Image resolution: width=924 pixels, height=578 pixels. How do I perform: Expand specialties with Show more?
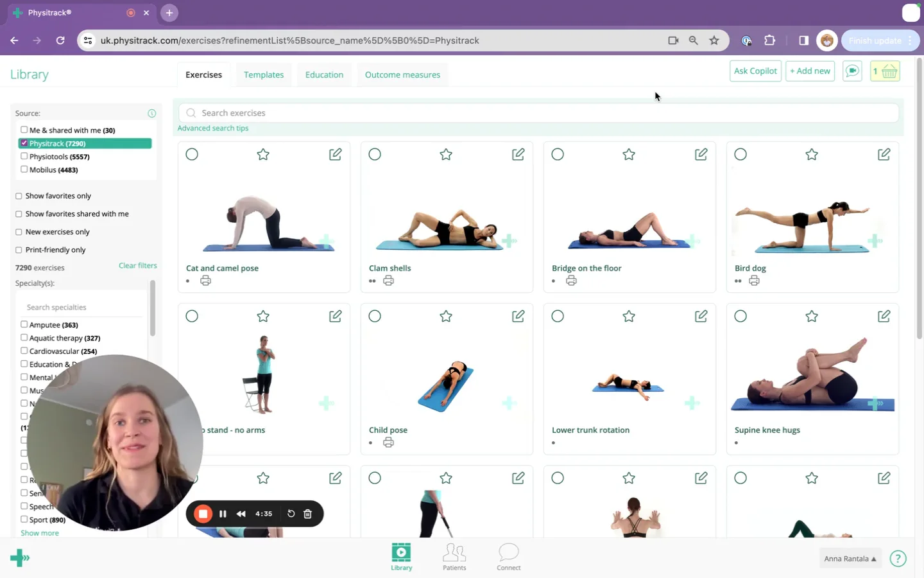pos(40,533)
